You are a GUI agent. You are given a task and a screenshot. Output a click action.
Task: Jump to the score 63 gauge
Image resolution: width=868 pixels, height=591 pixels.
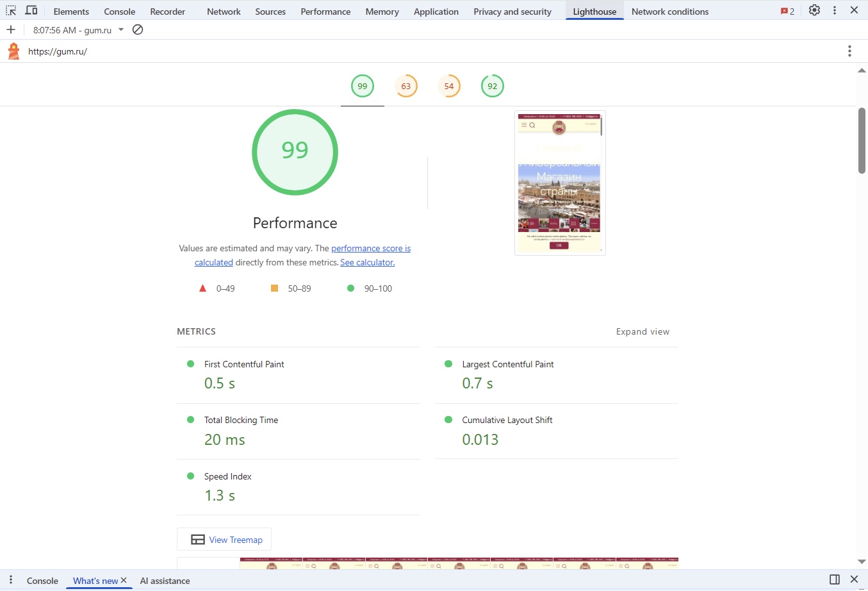click(x=405, y=87)
